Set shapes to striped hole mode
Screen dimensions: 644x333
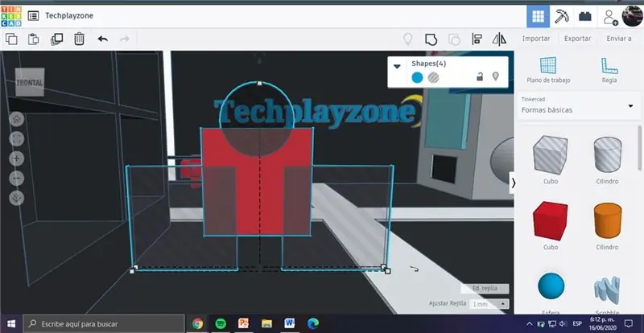433,77
